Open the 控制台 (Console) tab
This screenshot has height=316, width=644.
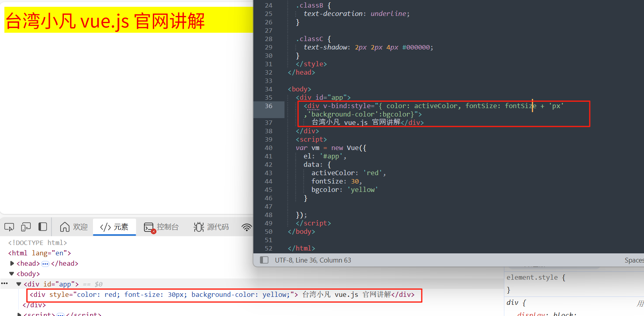click(x=162, y=227)
